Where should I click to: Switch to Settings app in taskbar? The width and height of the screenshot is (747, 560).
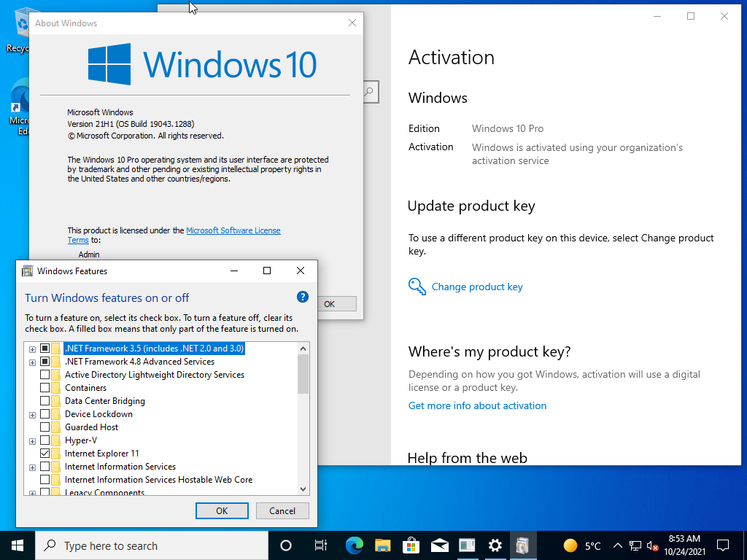(495, 545)
